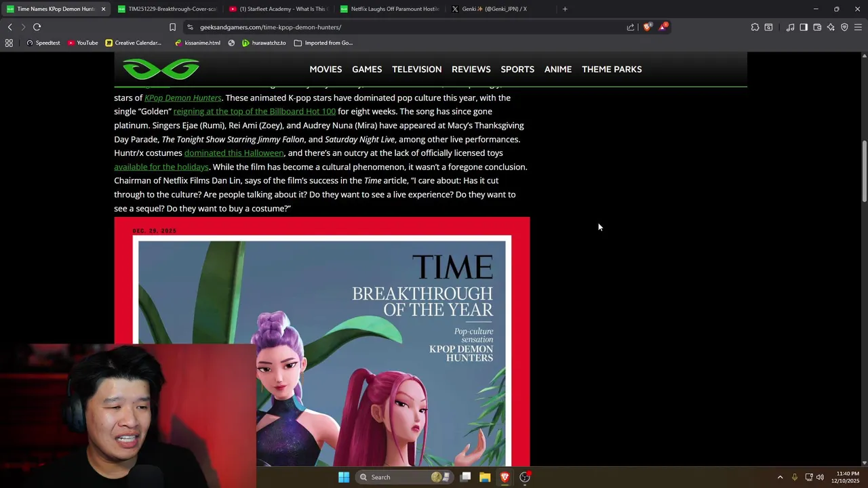Screen dimensions: 868x488
Task: Open the Creative Calendar bookmark
Action: click(x=134, y=43)
